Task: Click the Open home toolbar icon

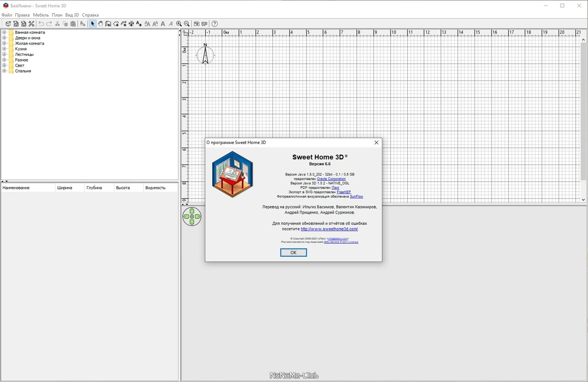Action: (17, 24)
